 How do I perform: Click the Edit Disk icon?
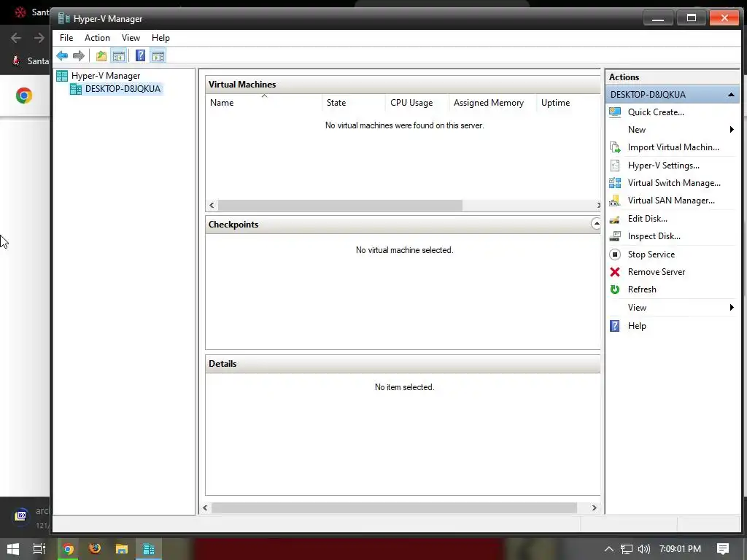pyautogui.click(x=615, y=219)
